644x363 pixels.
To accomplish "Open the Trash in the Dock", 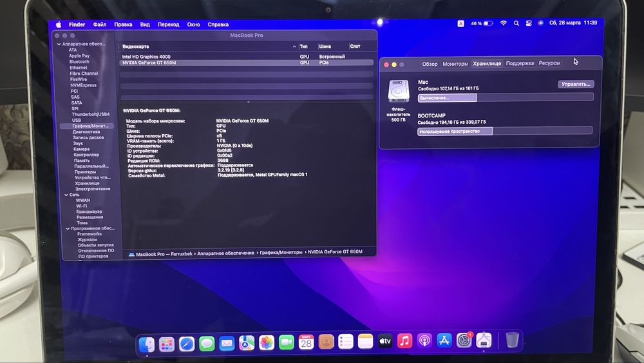I will (x=512, y=340).
